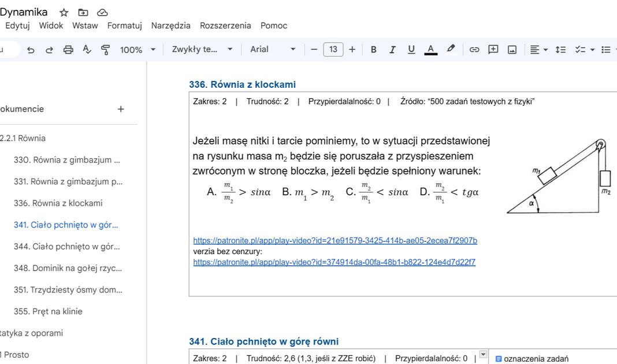Activate the paint format tool

105,50
